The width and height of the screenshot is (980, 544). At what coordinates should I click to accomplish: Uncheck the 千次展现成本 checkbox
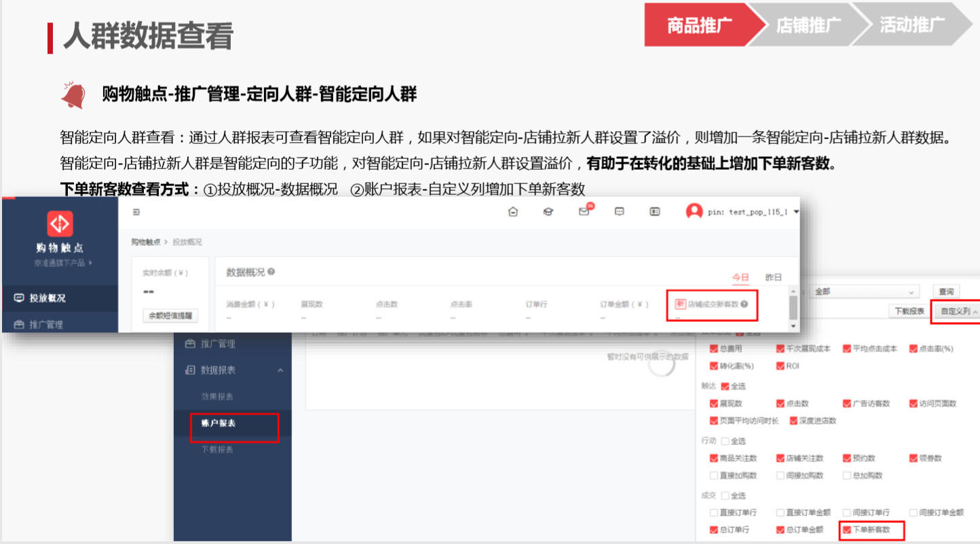pos(780,348)
